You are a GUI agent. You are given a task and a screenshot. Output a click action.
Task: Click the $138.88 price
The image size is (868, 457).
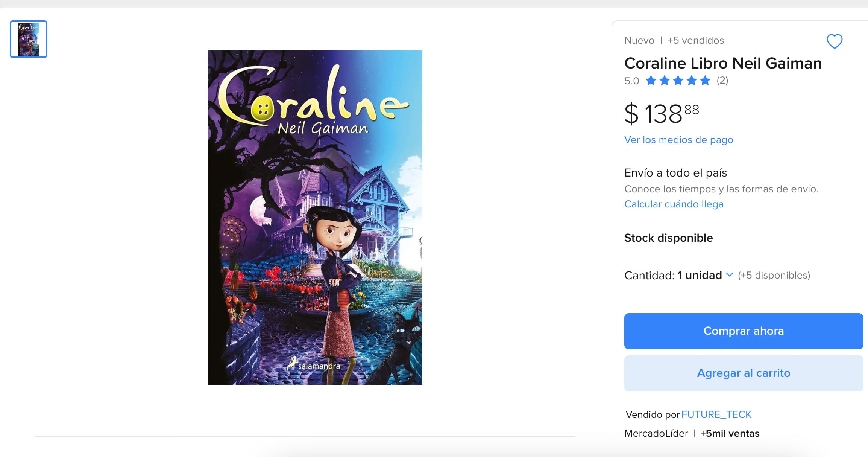662,113
